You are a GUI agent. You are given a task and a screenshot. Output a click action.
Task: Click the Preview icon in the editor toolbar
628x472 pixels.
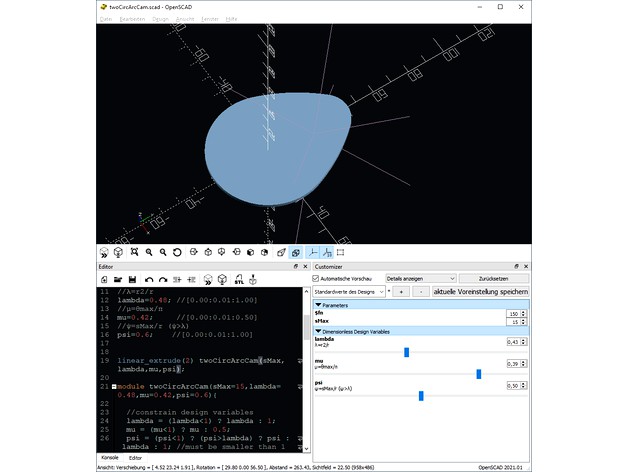click(208, 280)
